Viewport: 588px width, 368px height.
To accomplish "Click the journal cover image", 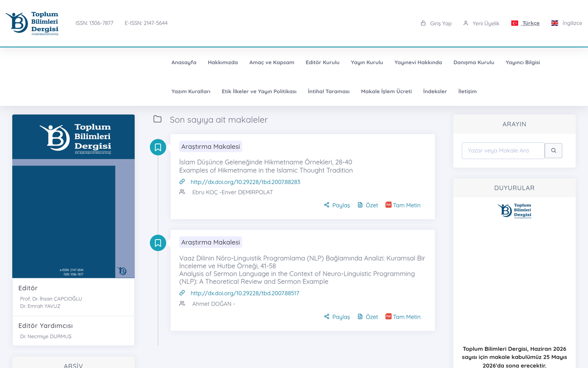I will tap(73, 196).
